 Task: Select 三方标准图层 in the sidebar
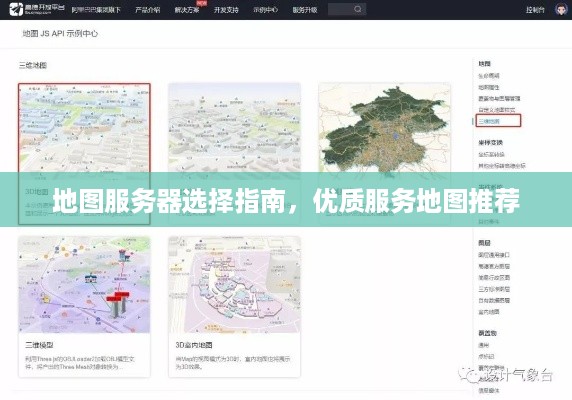pos(494,289)
